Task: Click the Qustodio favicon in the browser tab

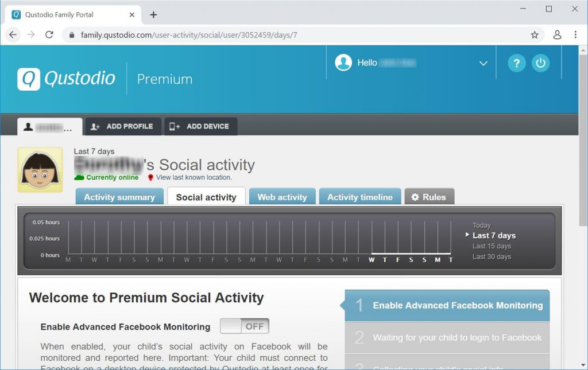Action: [x=16, y=14]
